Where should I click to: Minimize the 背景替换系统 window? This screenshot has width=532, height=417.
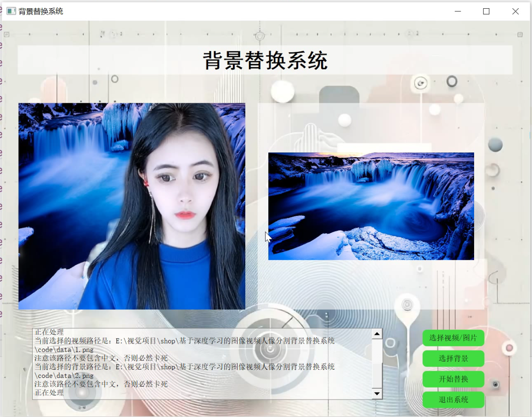(458, 11)
